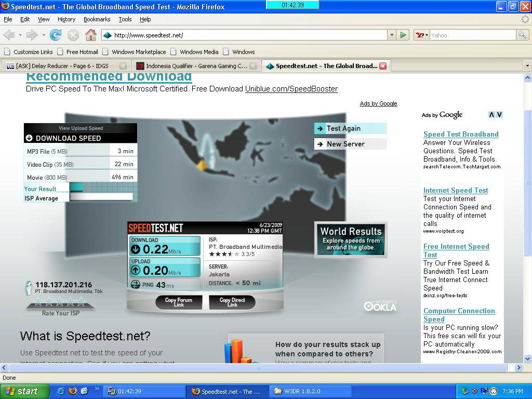The height and width of the screenshot is (399, 532).
Task: Open the View menu
Action: 44,19
